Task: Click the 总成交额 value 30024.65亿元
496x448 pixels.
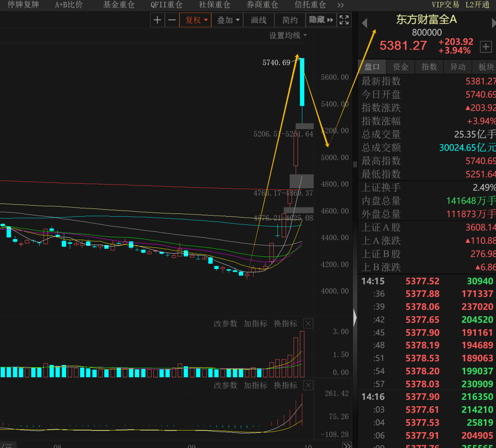Action: point(467,148)
